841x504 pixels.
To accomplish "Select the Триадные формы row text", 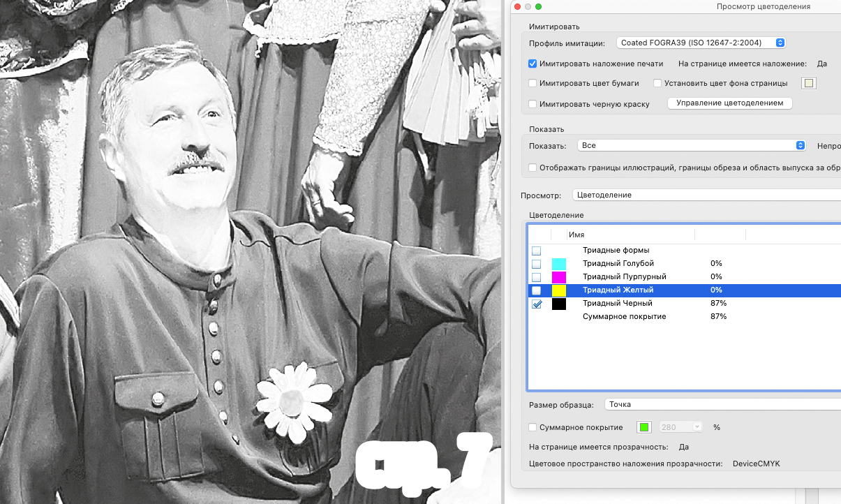I will 616,250.
